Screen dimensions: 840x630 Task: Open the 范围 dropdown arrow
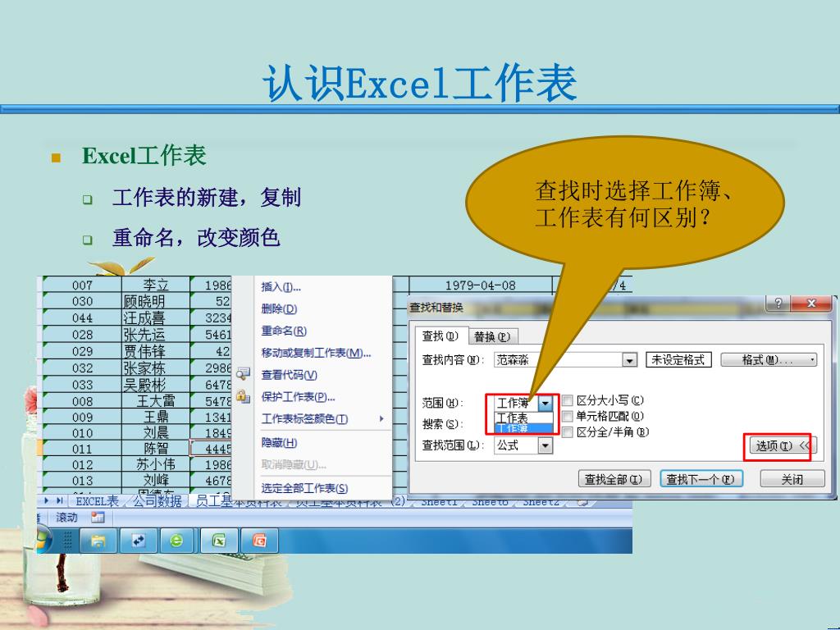546,403
